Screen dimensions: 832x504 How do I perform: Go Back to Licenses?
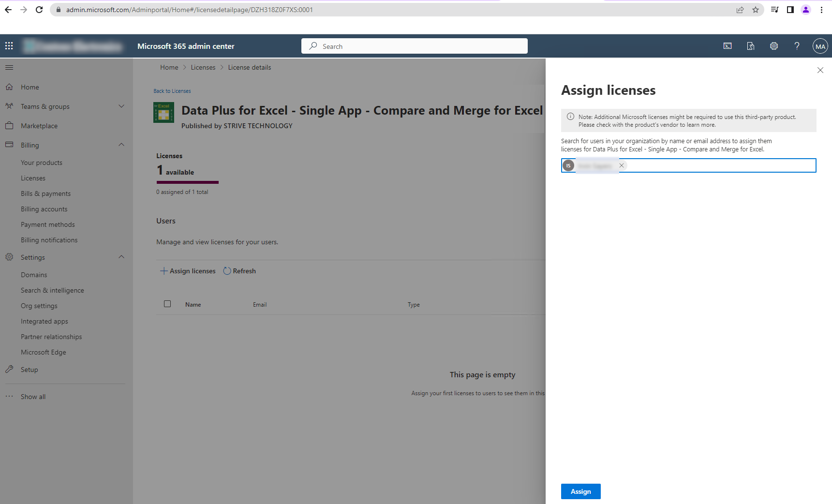coord(172,90)
